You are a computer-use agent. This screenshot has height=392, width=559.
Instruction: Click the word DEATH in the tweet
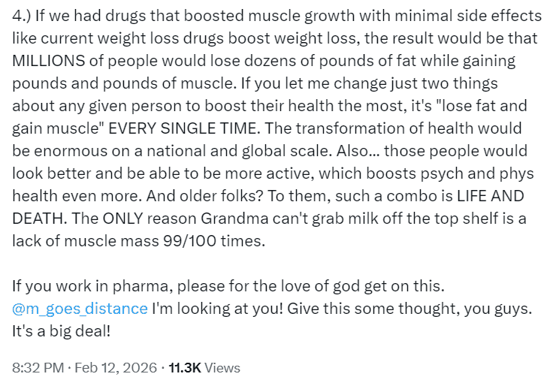point(40,219)
